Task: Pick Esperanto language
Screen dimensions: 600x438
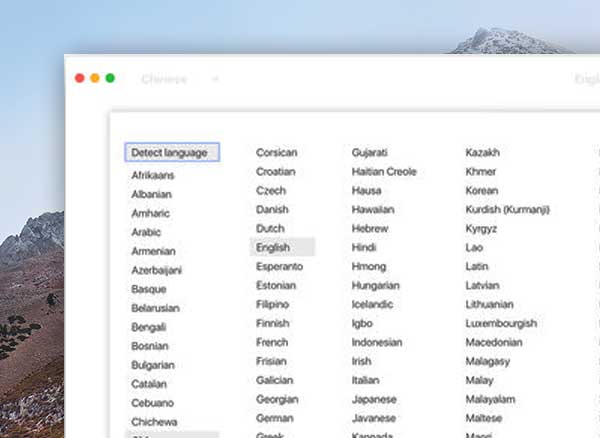Action: coord(280,266)
